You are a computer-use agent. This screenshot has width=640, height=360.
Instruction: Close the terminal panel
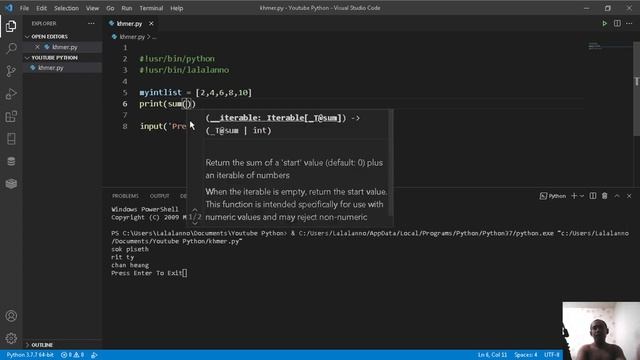click(629, 196)
